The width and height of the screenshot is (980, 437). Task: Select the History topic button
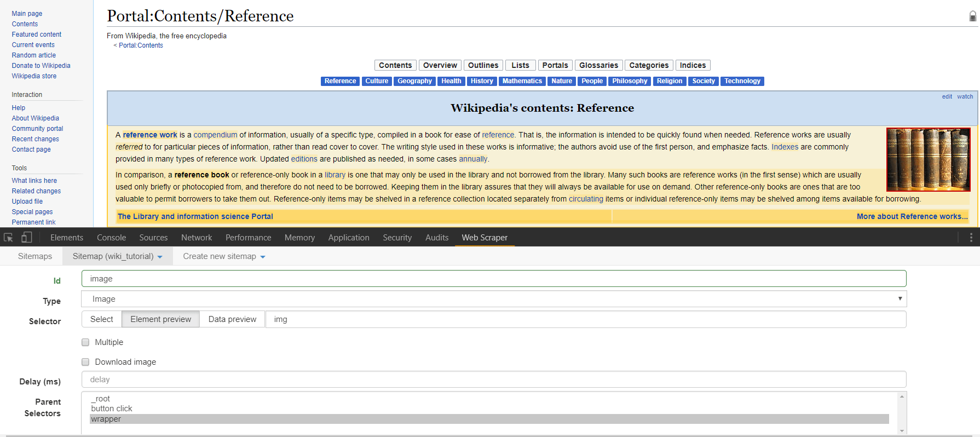pos(482,81)
